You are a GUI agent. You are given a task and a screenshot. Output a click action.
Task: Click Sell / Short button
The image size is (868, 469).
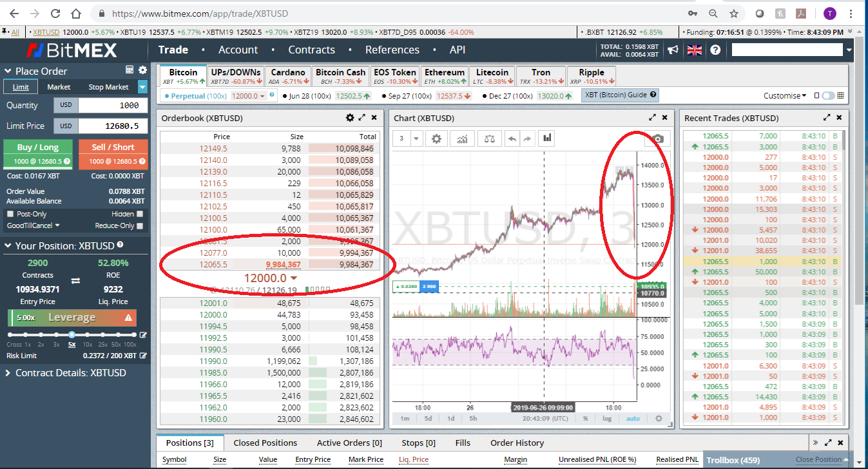113,154
